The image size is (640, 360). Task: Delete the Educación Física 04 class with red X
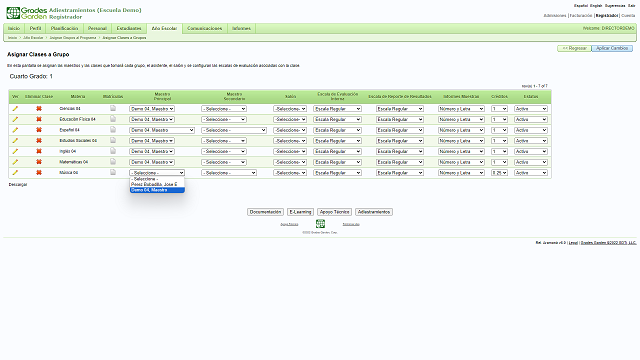pos(39,119)
